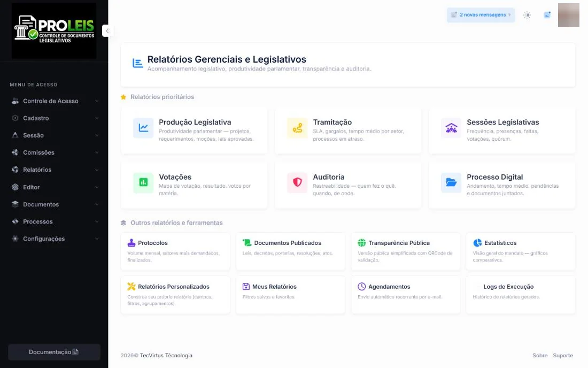The height and width of the screenshot is (368, 588).
Task: Click the Relatórios sidebar icon
Action: point(15,170)
